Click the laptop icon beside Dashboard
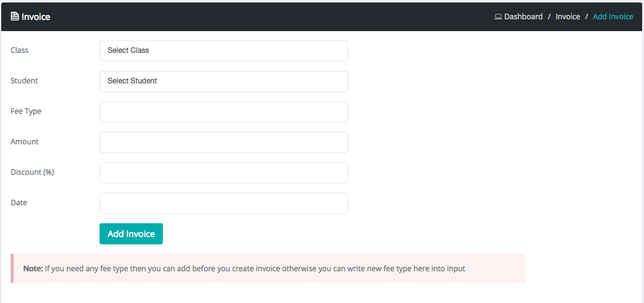The image size is (644, 303). click(498, 17)
